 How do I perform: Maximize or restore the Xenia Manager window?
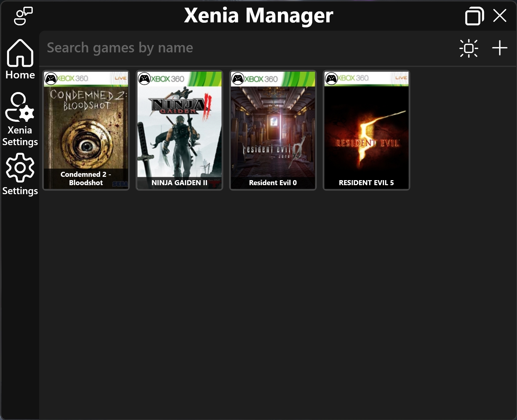click(x=475, y=16)
